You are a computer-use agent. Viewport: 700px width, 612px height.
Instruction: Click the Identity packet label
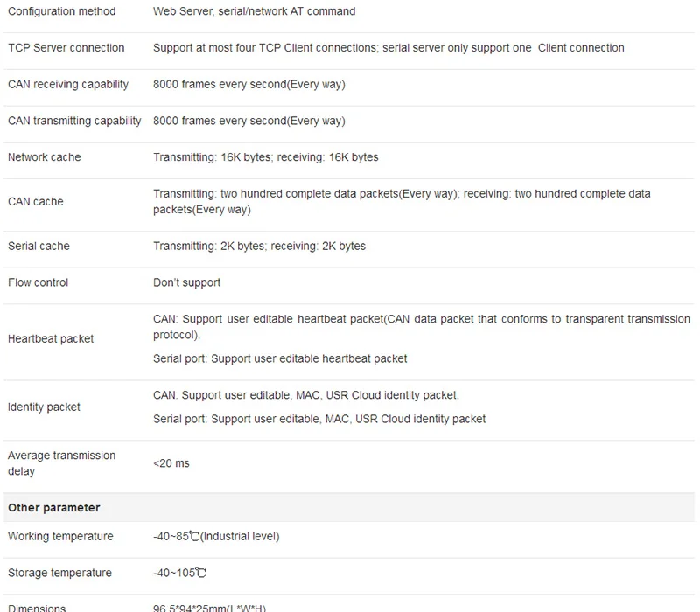(44, 407)
